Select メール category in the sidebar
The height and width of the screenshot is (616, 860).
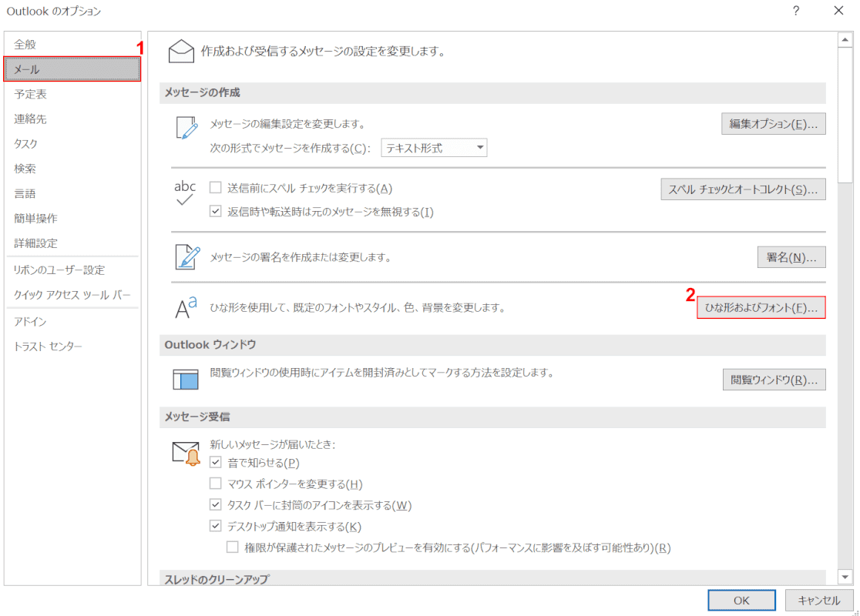point(72,69)
